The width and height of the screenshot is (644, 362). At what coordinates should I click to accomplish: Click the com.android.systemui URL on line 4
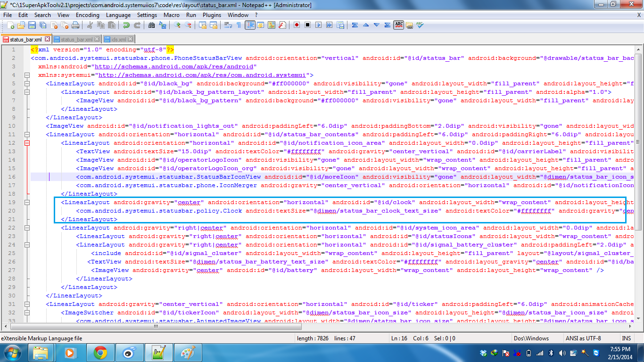tap(202, 75)
